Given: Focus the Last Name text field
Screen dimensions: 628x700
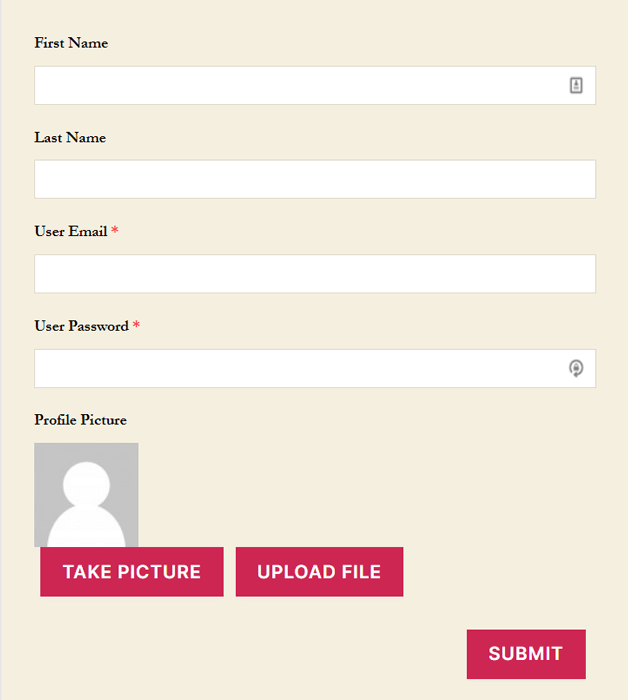Looking at the screenshot, I should [315, 179].
